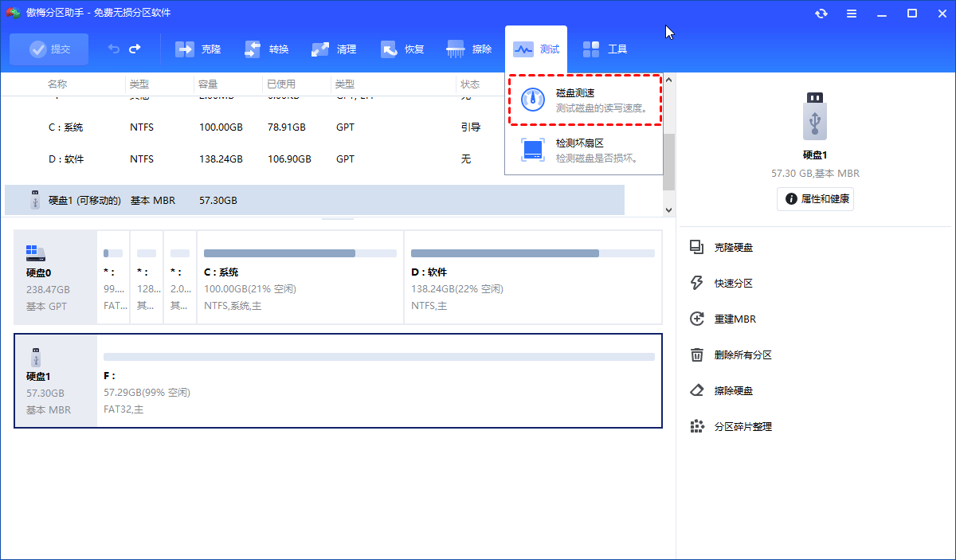Click the 删除所有分区 delete all partitions icon
The height and width of the screenshot is (560, 956).
click(x=699, y=354)
